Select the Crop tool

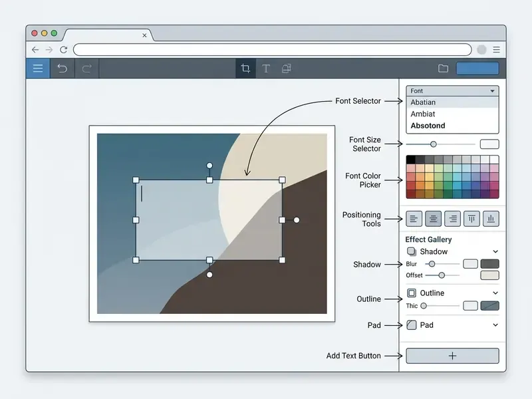click(245, 68)
